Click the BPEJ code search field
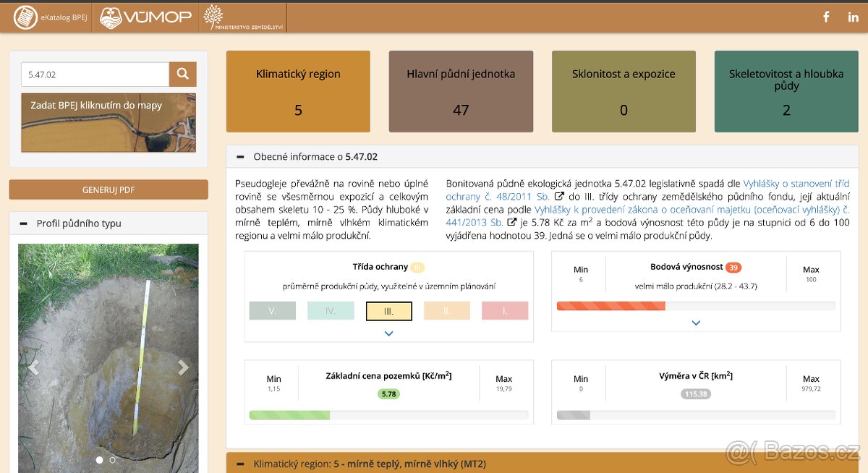868x473 pixels. (95, 74)
